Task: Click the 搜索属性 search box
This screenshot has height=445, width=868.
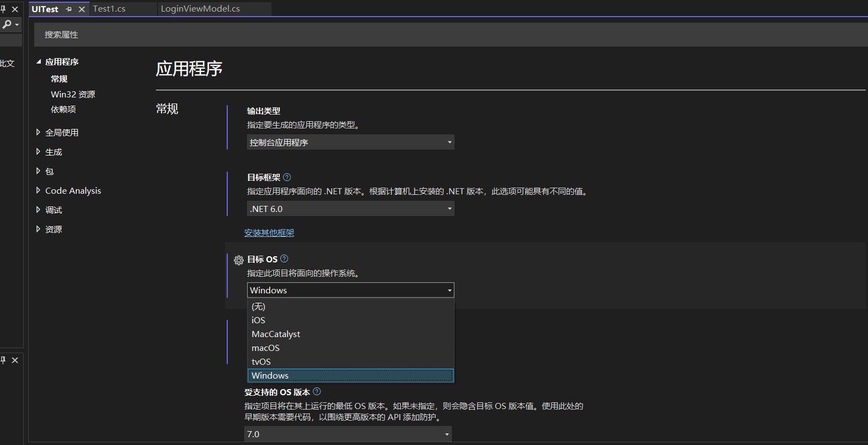Action: pyautogui.click(x=451, y=35)
